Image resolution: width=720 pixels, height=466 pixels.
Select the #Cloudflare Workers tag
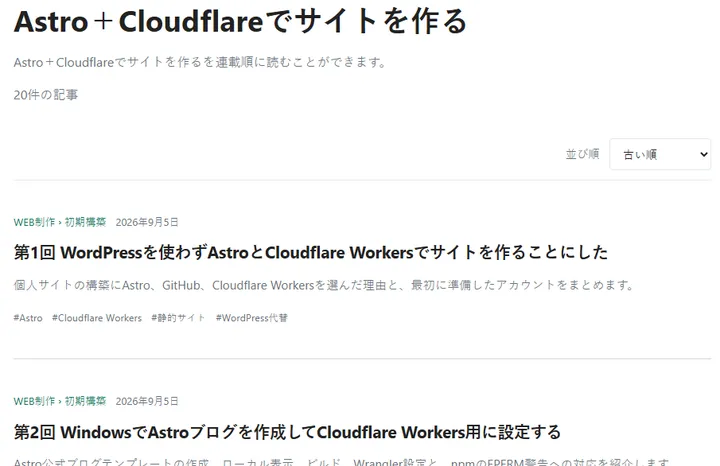[x=97, y=318]
